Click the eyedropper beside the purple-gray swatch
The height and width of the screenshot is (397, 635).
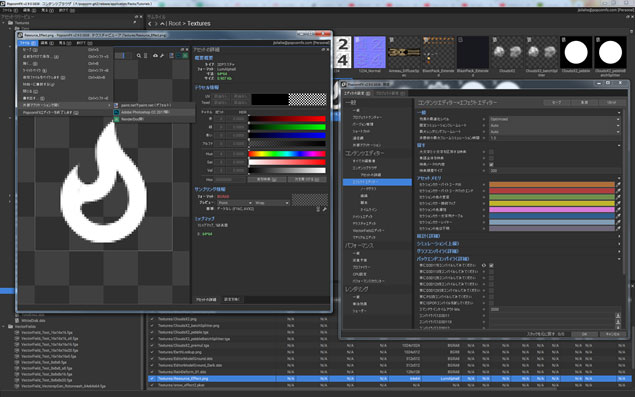coord(618,228)
